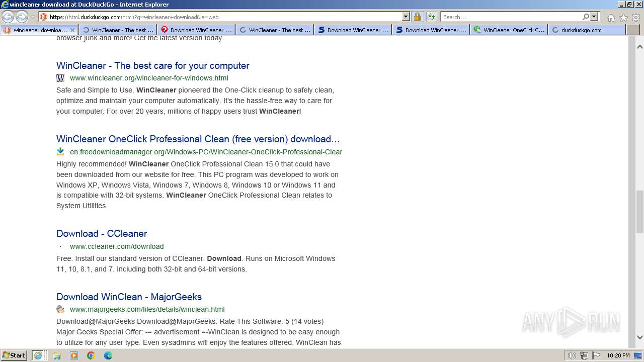Open 'WinCleaner OneClick Professional Clean' result title
This screenshot has width=644, height=362.
pos(198,139)
